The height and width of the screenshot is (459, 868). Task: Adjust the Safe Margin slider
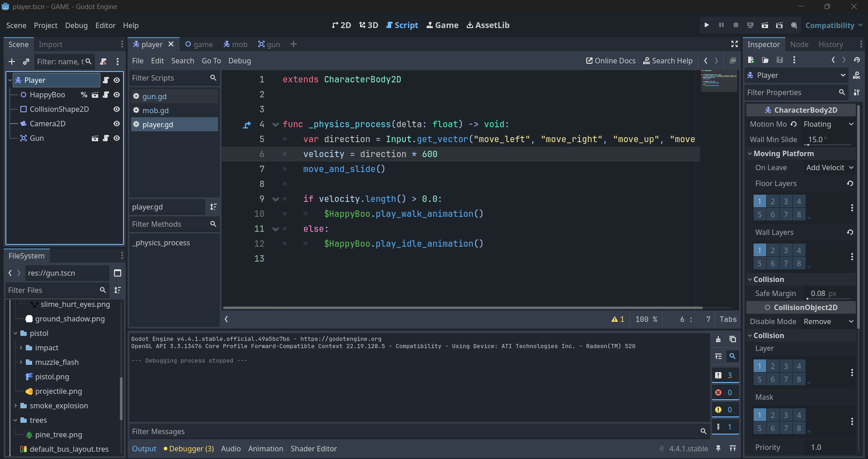pyautogui.click(x=829, y=298)
